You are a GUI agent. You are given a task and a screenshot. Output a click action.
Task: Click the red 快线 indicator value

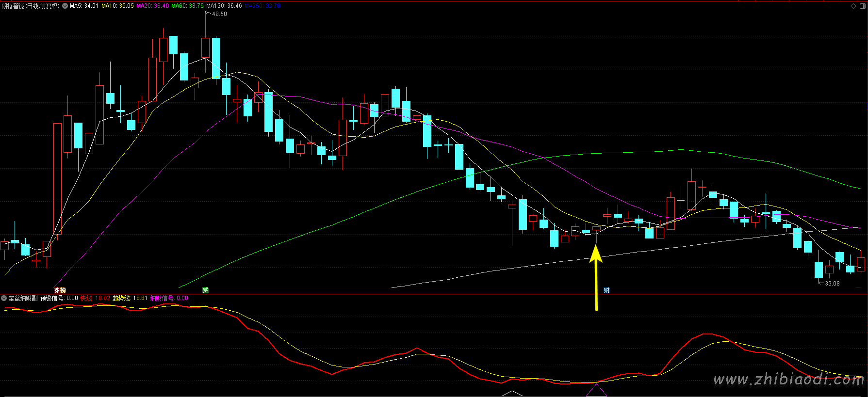click(95, 298)
